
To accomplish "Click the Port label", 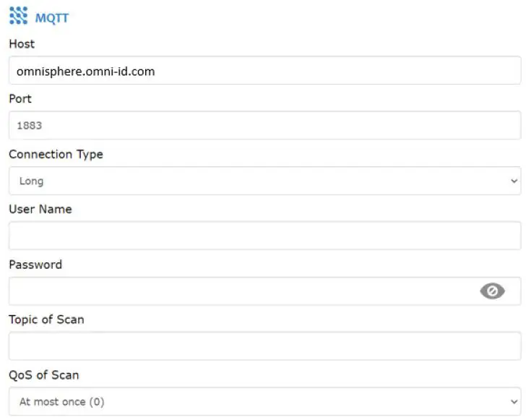I will (20, 99).
